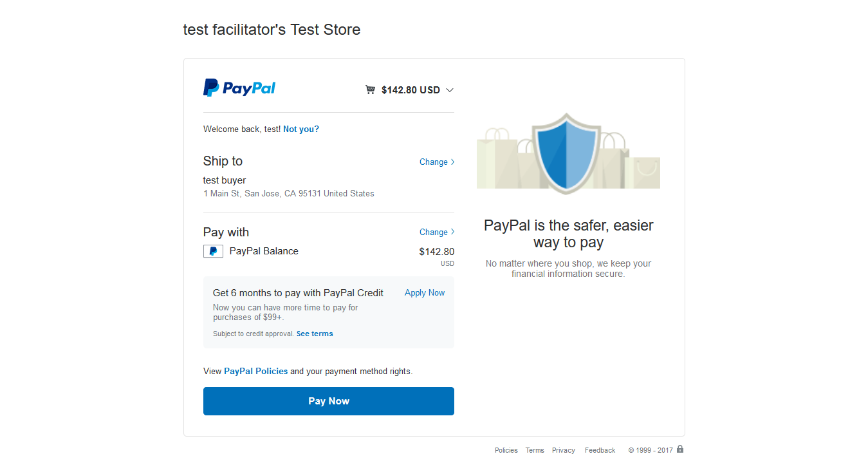
Task: Click the PayPal logo
Action: point(239,88)
